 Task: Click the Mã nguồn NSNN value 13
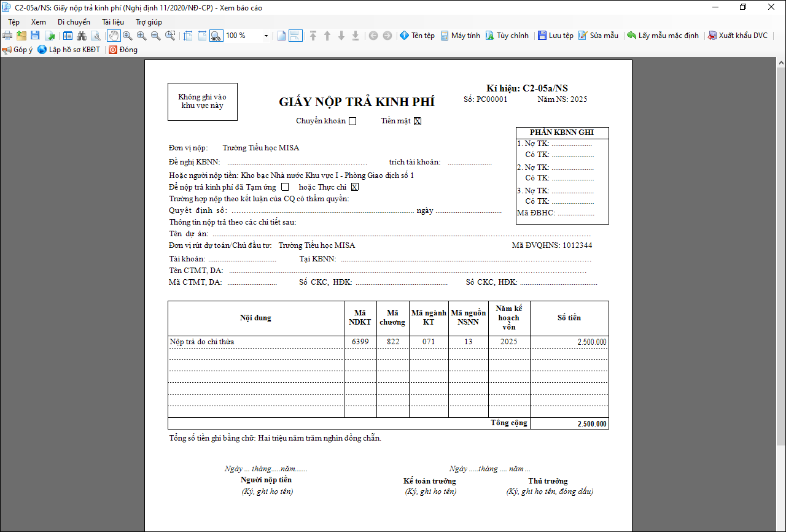469,342
